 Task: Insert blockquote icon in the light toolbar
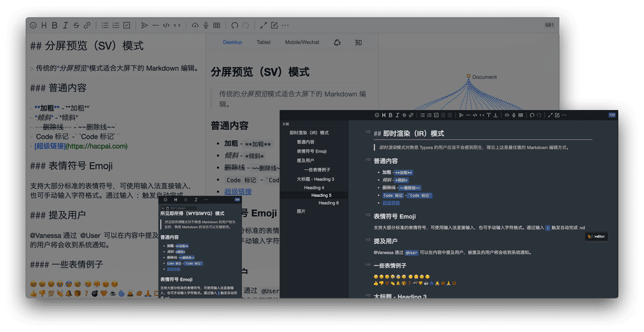point(144,26)
